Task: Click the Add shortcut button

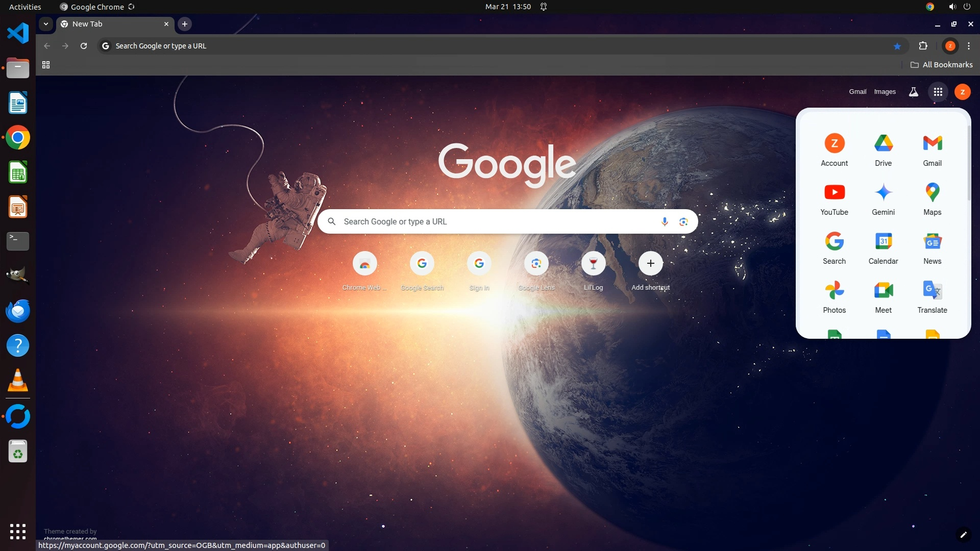Action: [x=650, y=263]
